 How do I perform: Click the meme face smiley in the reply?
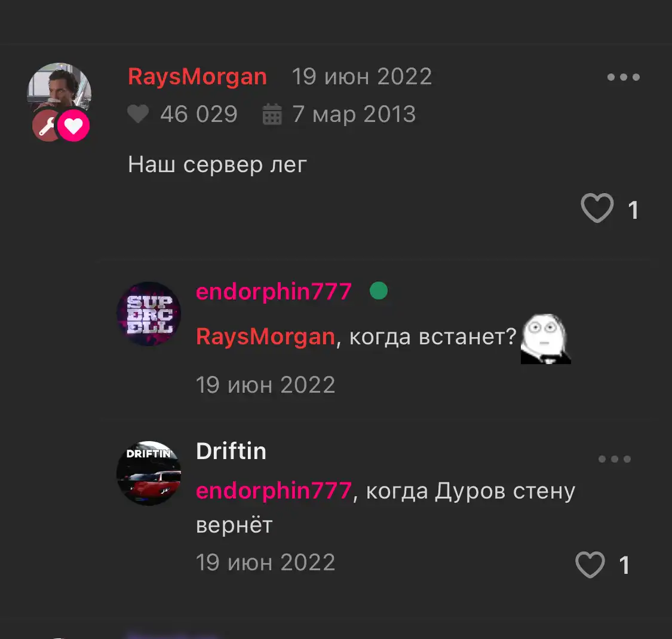(545, 339)
